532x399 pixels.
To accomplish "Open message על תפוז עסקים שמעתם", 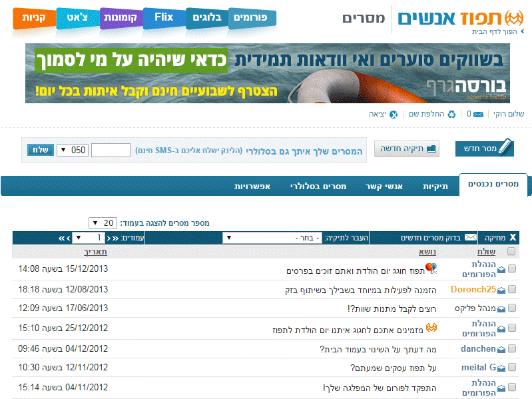I will (394, 368).
